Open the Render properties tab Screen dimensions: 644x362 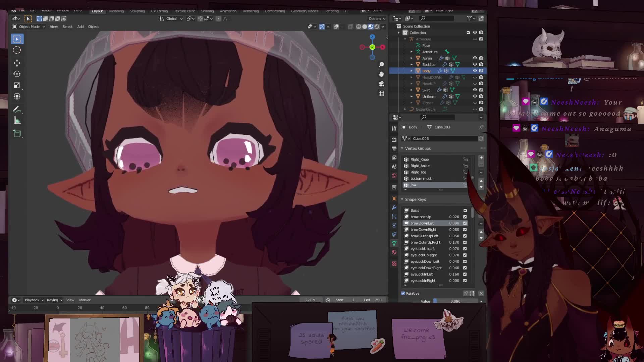(394, 139)
